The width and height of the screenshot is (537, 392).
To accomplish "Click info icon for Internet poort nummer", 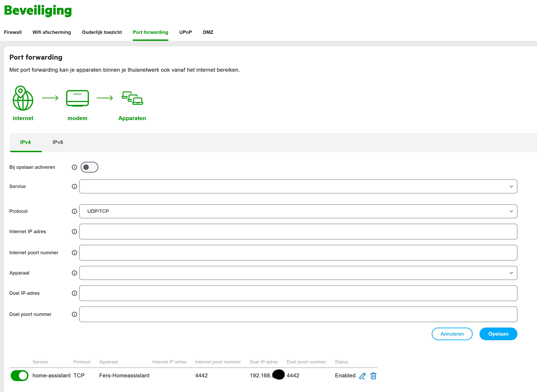I will tap(74, 253).
